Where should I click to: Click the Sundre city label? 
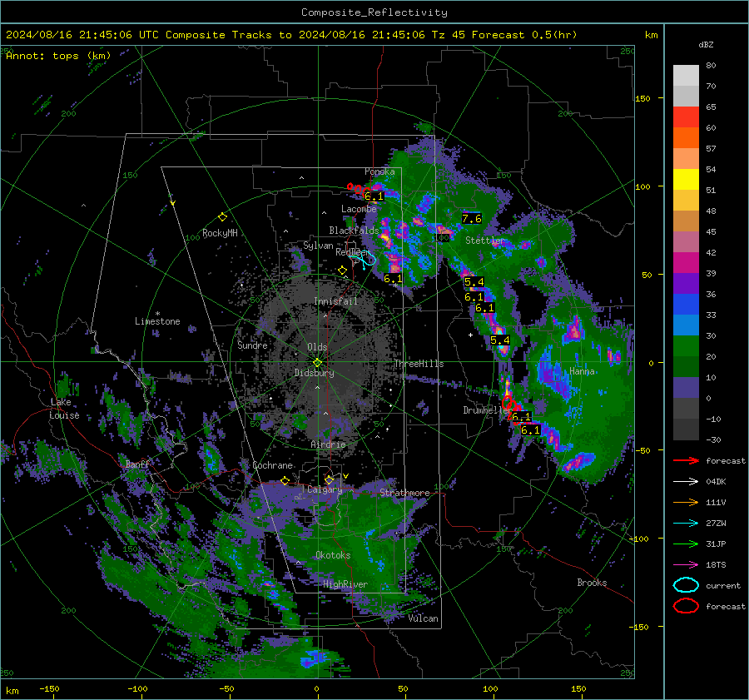point(252,345)
